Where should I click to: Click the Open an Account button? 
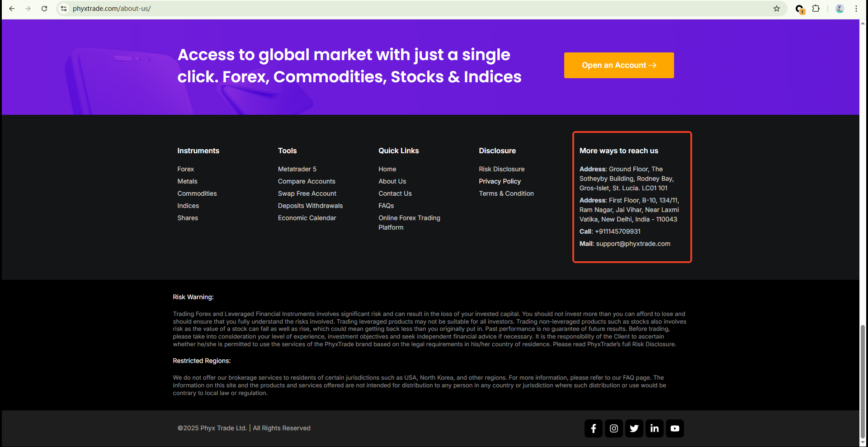click(618, 65)
